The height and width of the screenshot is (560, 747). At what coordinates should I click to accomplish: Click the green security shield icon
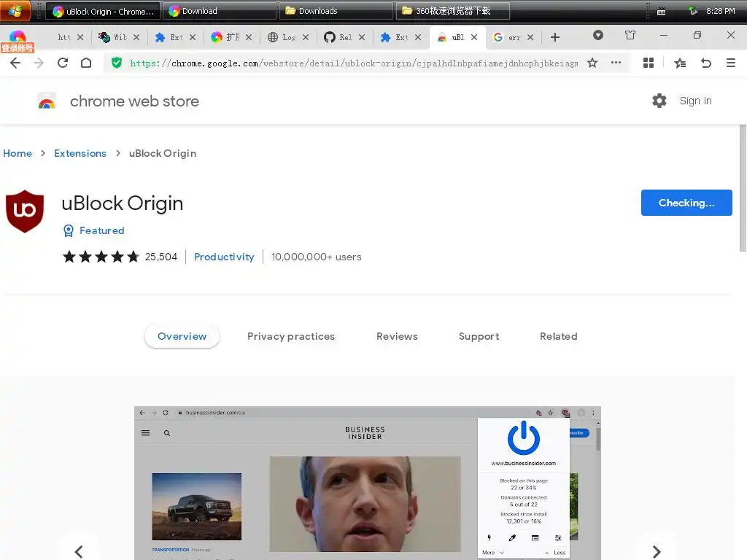[117, 63]
